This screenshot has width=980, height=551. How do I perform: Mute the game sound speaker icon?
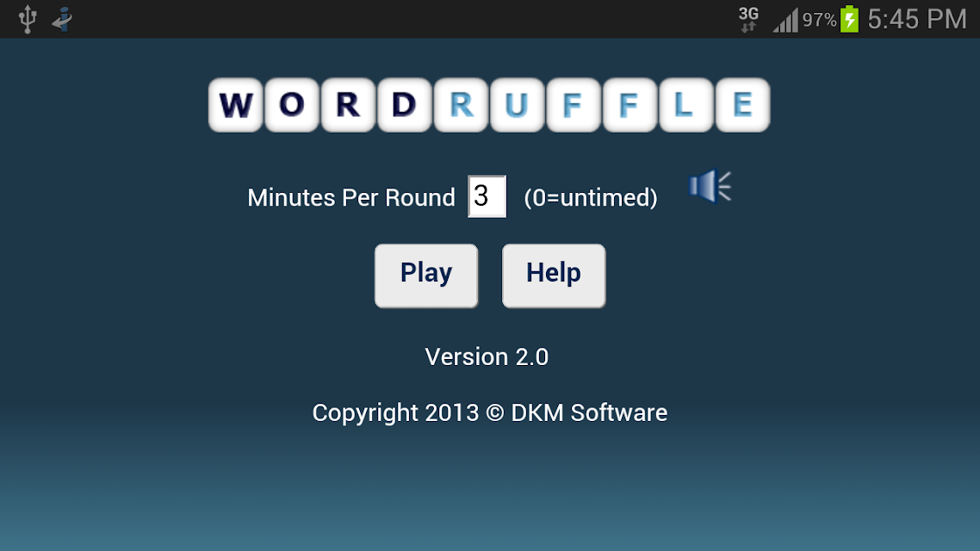pyautogui.click(x=710, y=186)
